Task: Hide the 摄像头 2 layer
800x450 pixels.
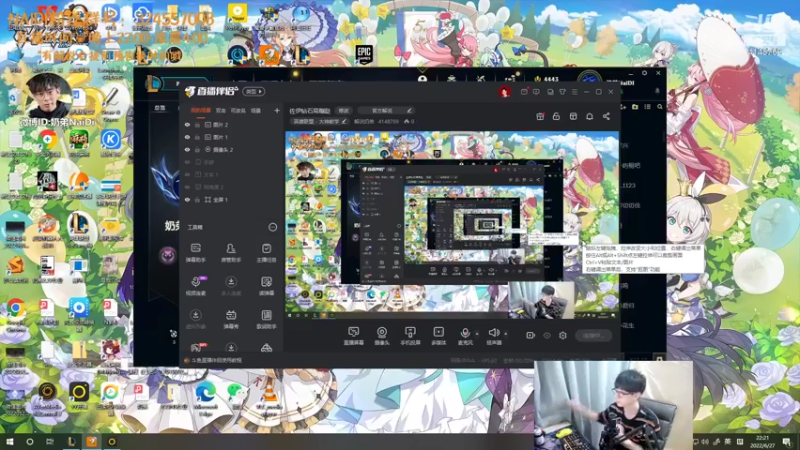Action: pyautogui.click(x=187, y=149)
